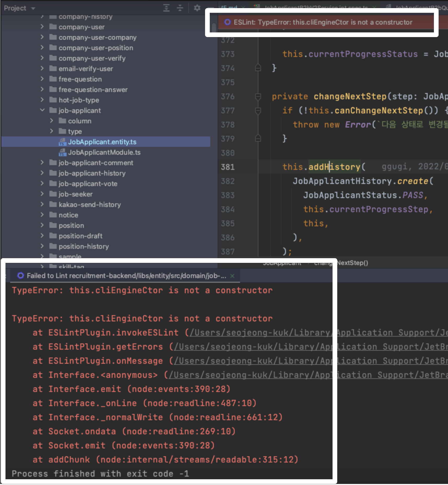Expand the company-user-verify folder
Image resolution: width=448 pixels, height=485 pixels.
(42, 58)
